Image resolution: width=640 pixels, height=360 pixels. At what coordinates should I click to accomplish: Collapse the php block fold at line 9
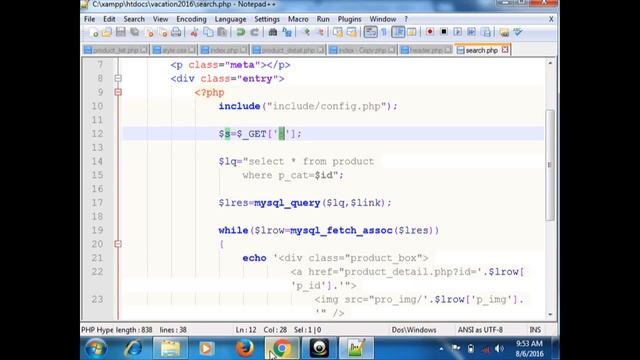click(x=118, y=92)
